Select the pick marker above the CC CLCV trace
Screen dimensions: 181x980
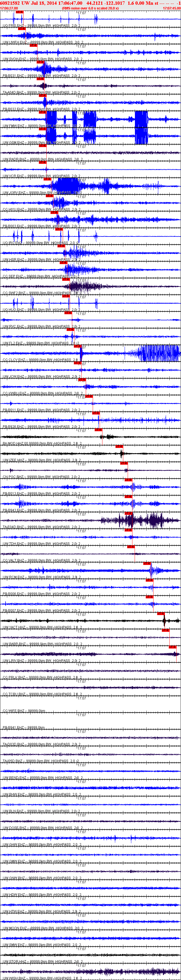pyautogui.click(x=77, y=346)
